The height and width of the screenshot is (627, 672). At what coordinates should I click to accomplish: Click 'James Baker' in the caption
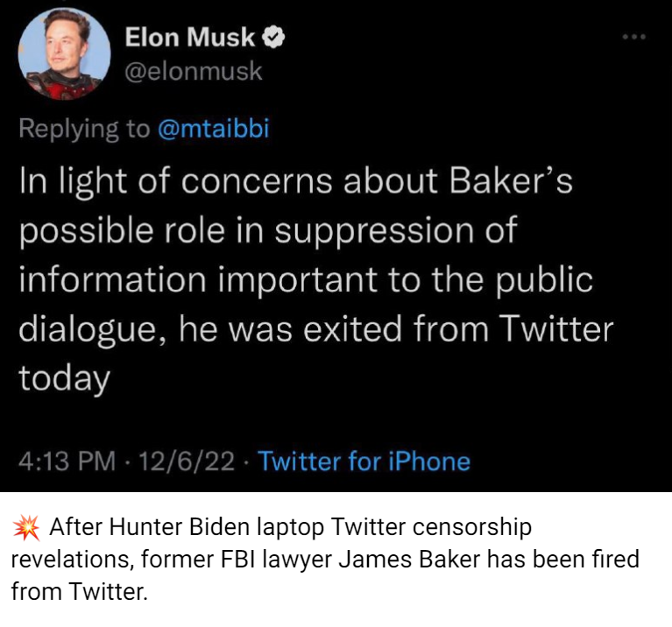click(x=409, y=560)
